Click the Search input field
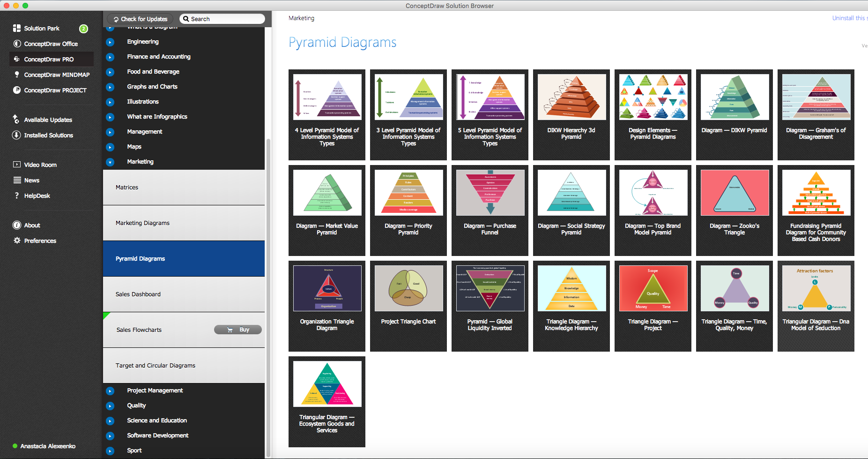 pyautogui.click(x=222, y=19)
